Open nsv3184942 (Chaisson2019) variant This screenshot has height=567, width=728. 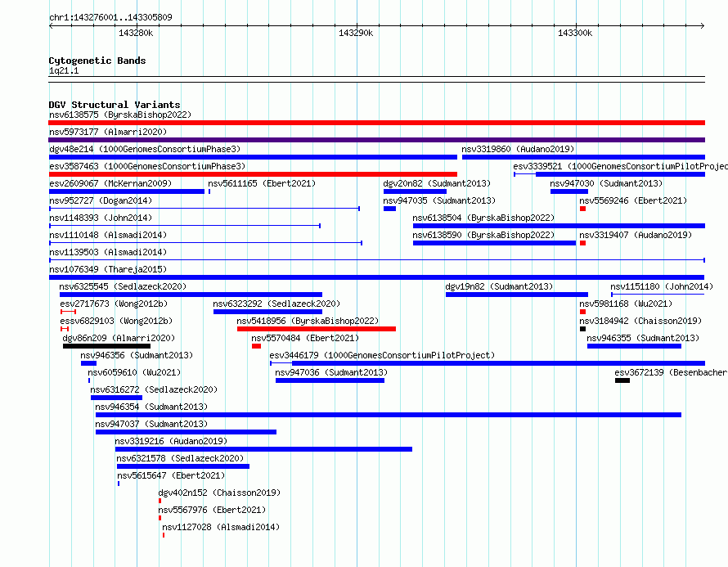(640, 321)
